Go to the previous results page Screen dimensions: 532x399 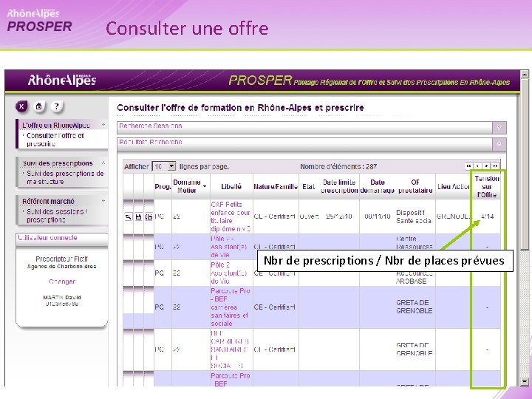pyautogui.click(x=478, y=166)
